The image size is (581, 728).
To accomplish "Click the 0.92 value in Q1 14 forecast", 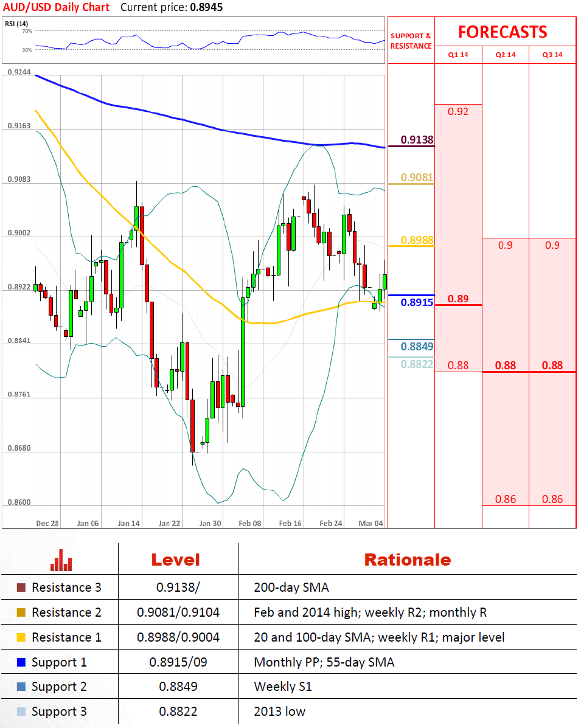I will tap(457, 111).
